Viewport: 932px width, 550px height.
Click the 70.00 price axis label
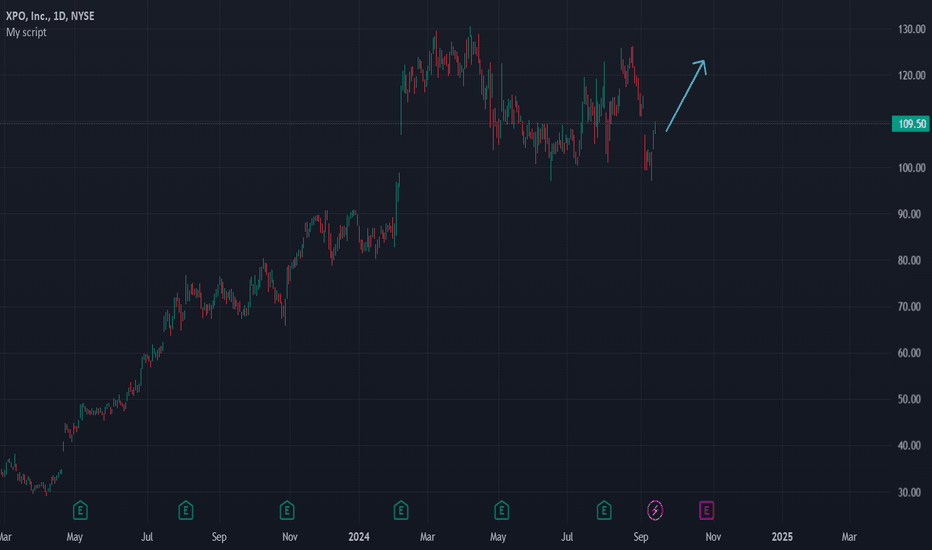[x=909, y=307]
